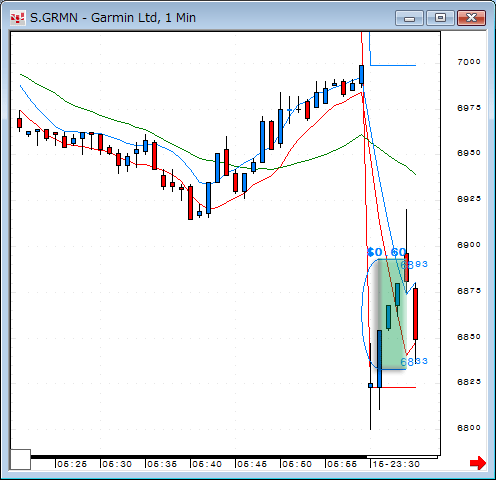Click the 6833 lower range label
This screenshot has height=480, width=496.
[x=414, y=361]
